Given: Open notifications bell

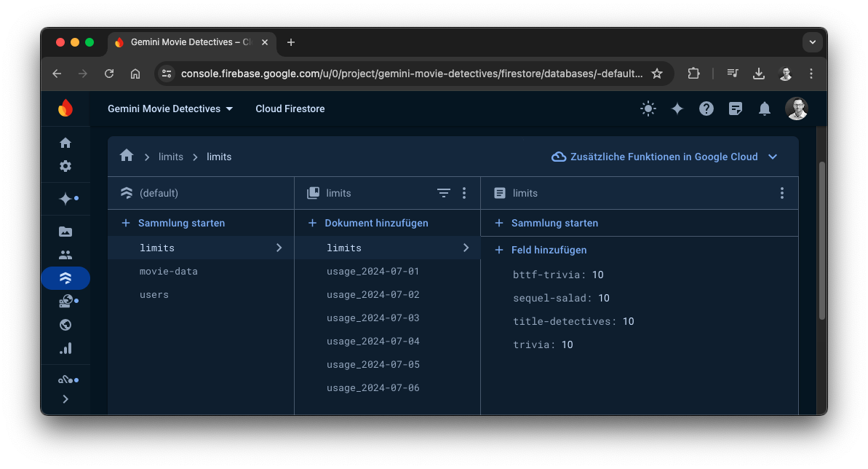Looking at the screenshot, I should pyautogui.click(x=765, y=109).
